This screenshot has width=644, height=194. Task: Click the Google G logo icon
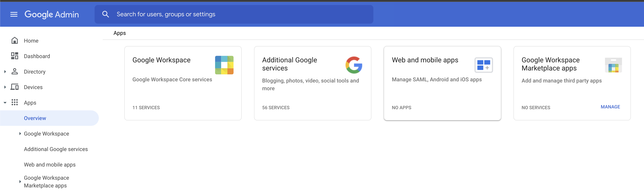click(x=354, y=65)
